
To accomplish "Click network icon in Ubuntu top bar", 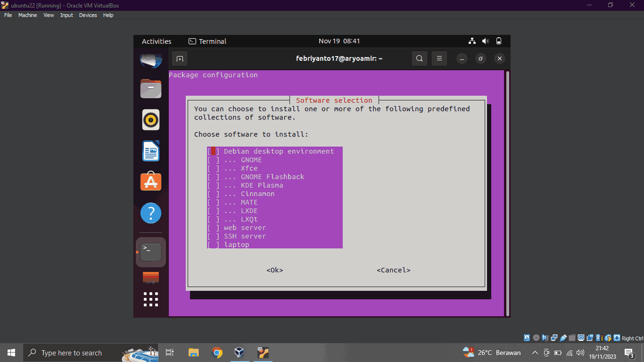I will [472, 41].
